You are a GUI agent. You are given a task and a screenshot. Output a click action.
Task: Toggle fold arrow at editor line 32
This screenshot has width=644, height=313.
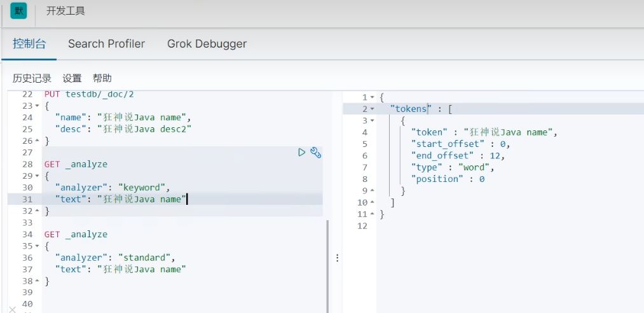37,211
